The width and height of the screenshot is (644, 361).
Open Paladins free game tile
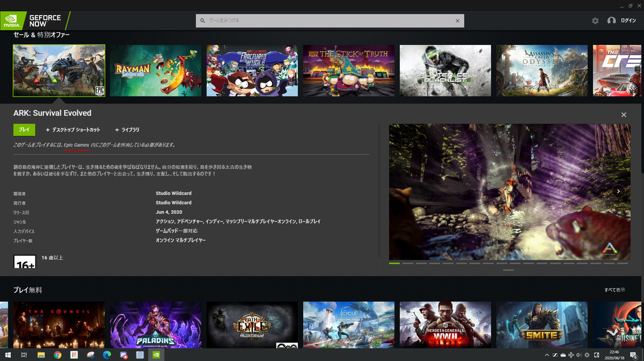pyautogui.click(x=156, y=325)
